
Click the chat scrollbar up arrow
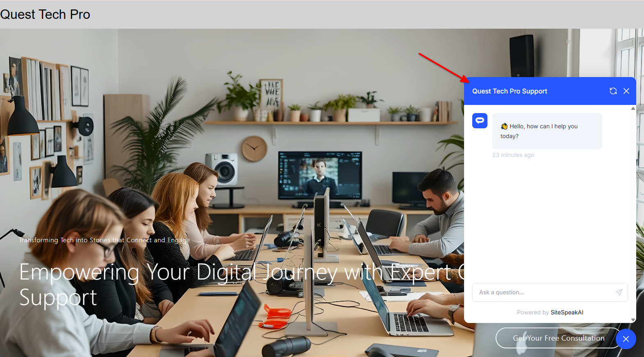pos(633,108)
